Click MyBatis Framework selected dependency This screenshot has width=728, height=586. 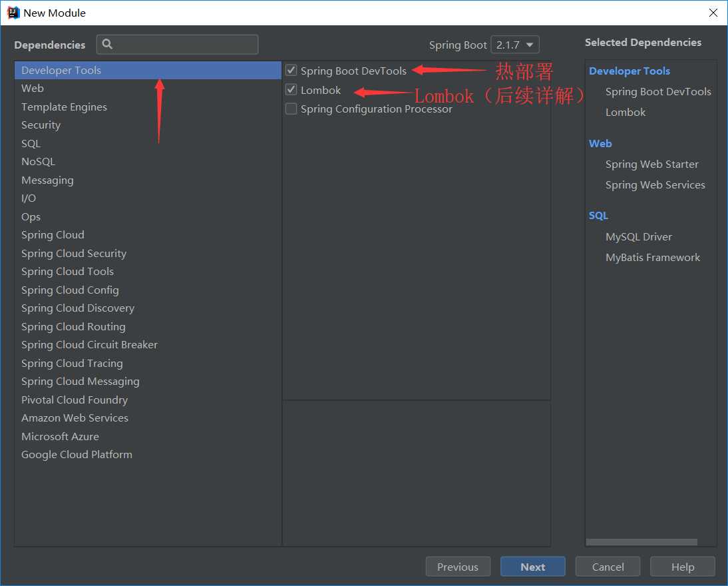[x=652, y=258]
